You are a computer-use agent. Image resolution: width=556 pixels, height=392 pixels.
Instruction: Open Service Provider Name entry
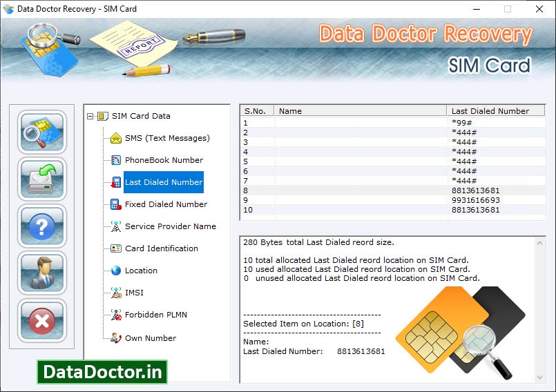pyautogui.click(x=170, y=226)
